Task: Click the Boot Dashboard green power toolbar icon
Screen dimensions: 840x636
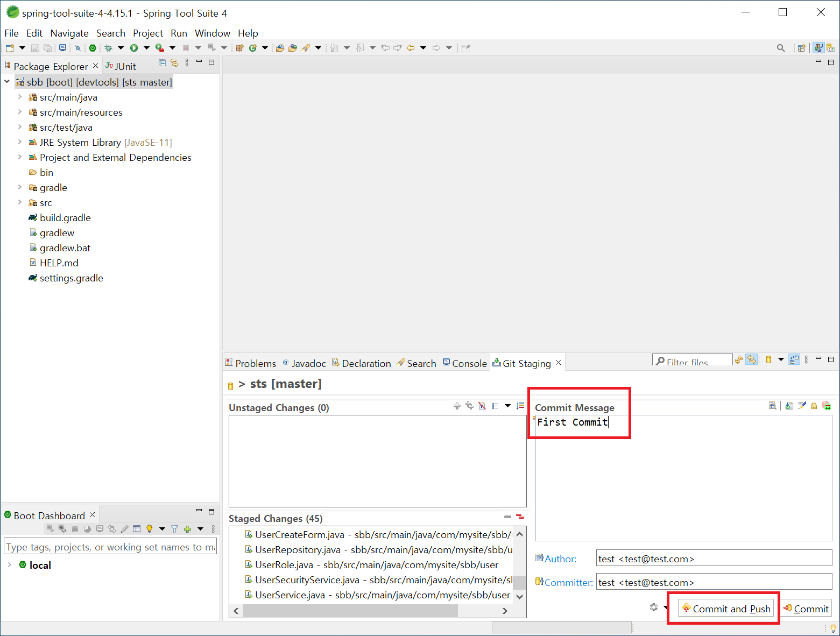Action: [93, 48]
